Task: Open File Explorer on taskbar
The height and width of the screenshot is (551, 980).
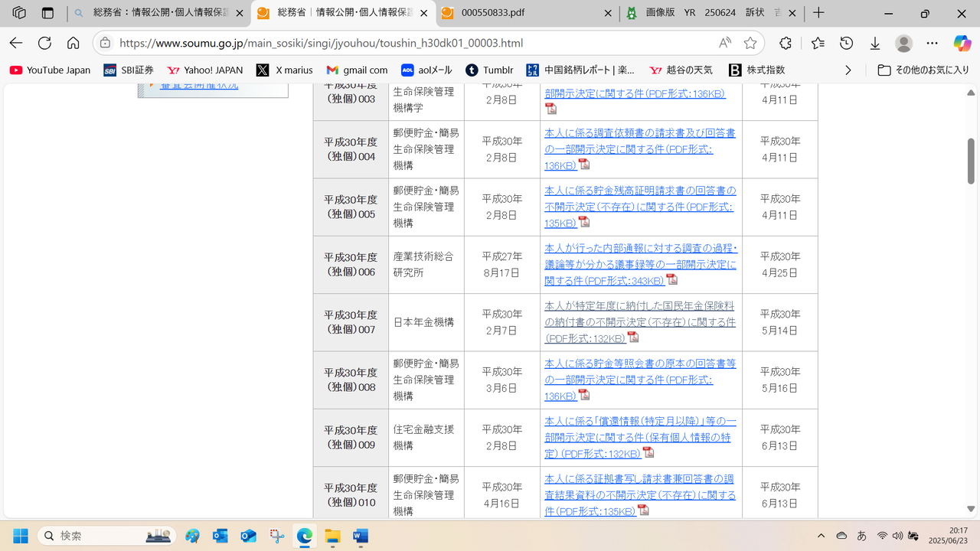Action: (332, 536)
